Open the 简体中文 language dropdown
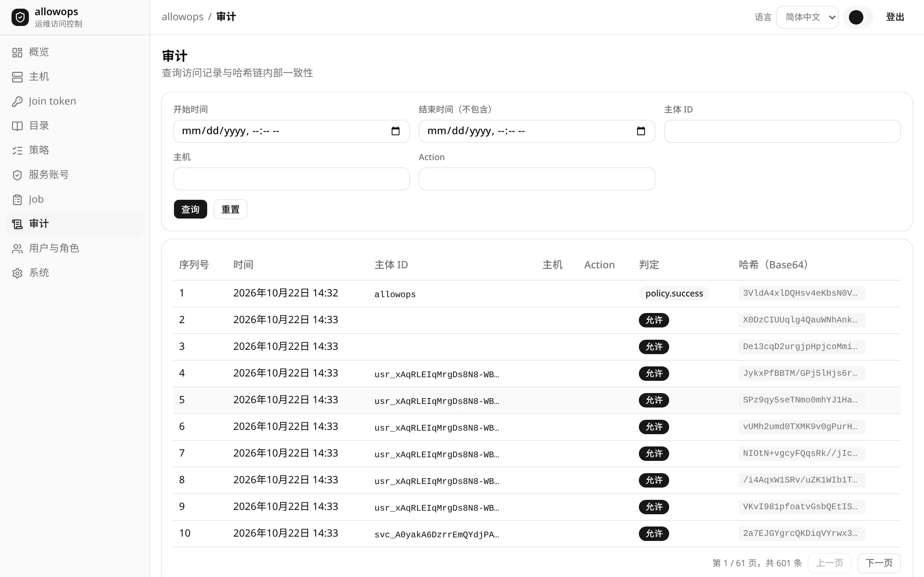The width and height of the screenshot is (924, 577). point(807,17)
